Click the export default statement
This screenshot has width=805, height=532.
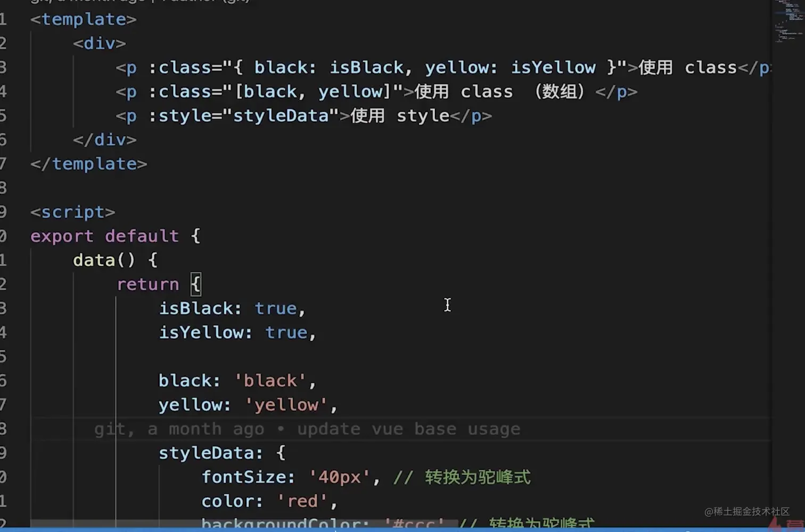(x=104, y=236)
